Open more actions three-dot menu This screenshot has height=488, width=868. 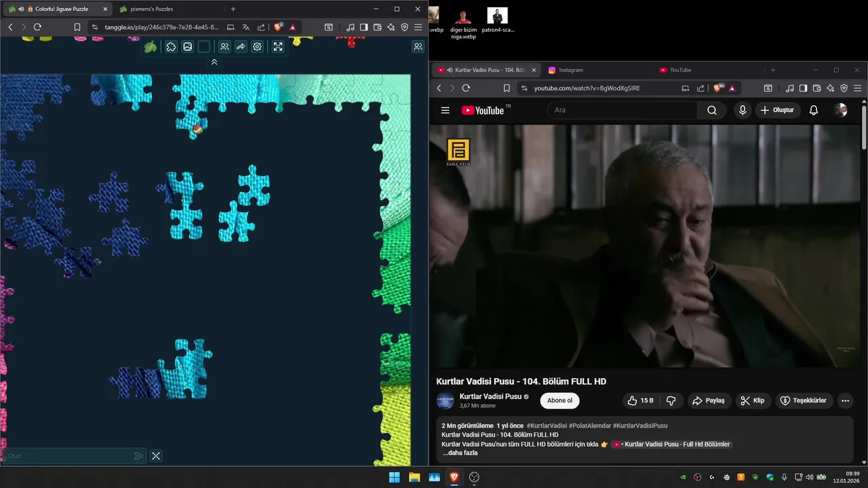coord(845,401)
